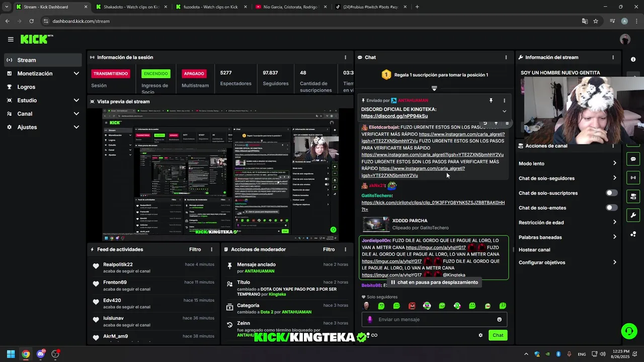This screenshot has height=362, width=644.
Task: Open Discord from the taskbar
Action: coord(41,354)
